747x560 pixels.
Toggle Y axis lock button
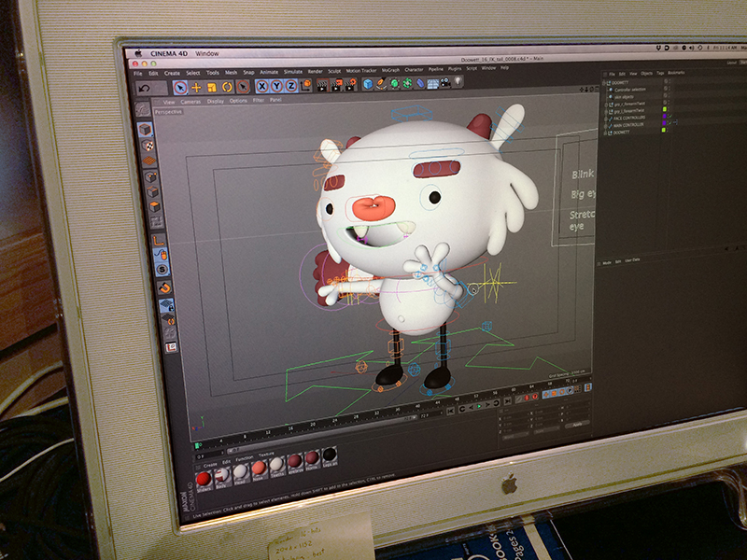click(x=276, y=86)
